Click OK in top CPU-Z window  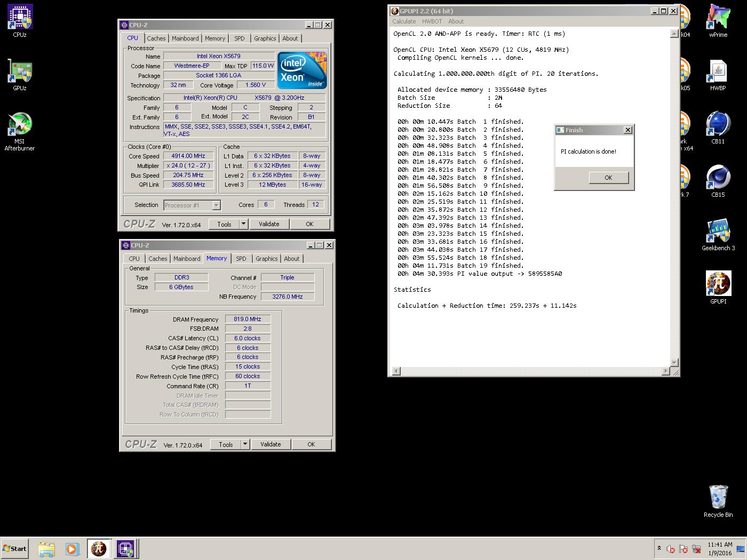tap(309, 224)
